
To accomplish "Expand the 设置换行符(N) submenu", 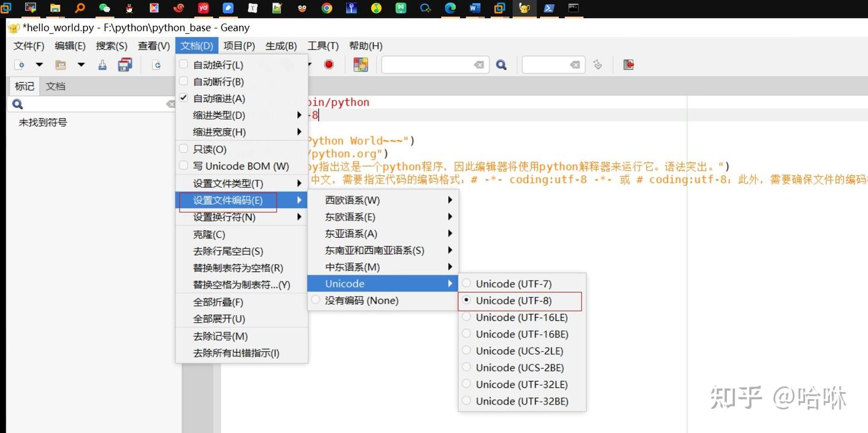I will coord(242,217).
